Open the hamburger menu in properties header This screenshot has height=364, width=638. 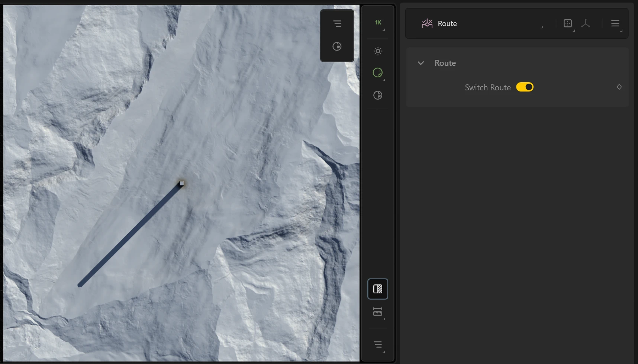pyautogui.click(x=615, y=23)
